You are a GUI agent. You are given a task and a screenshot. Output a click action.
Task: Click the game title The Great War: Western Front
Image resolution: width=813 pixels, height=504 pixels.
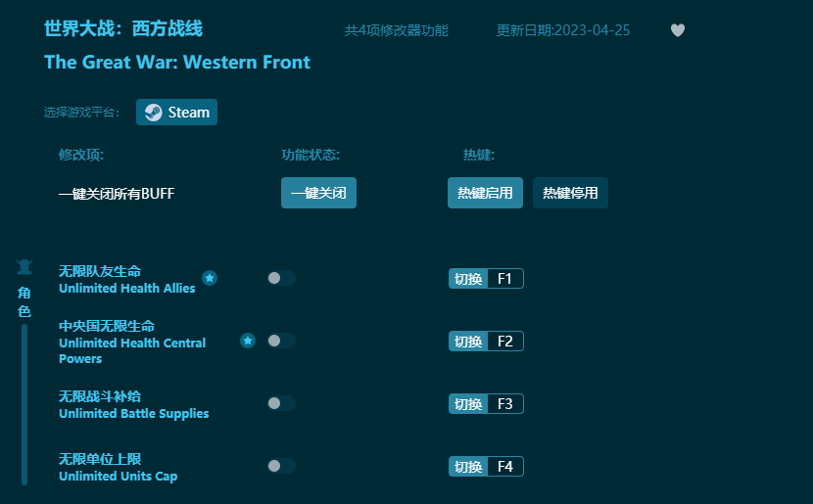pos(177,63)
